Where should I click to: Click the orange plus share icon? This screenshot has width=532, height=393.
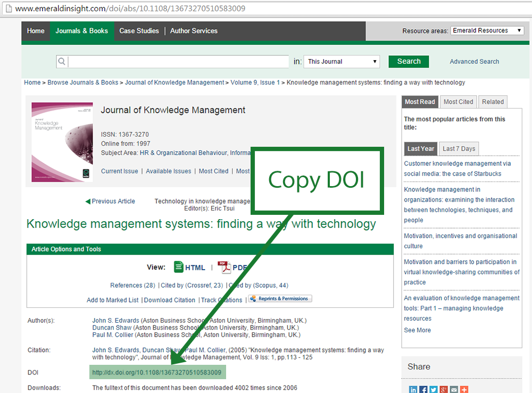464,390
